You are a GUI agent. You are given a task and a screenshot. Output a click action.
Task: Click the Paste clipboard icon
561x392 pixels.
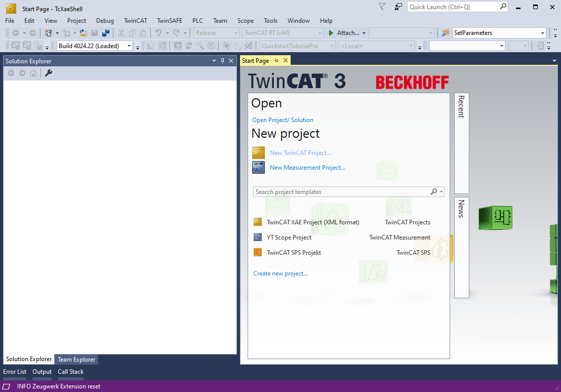[x=143, y=33]
